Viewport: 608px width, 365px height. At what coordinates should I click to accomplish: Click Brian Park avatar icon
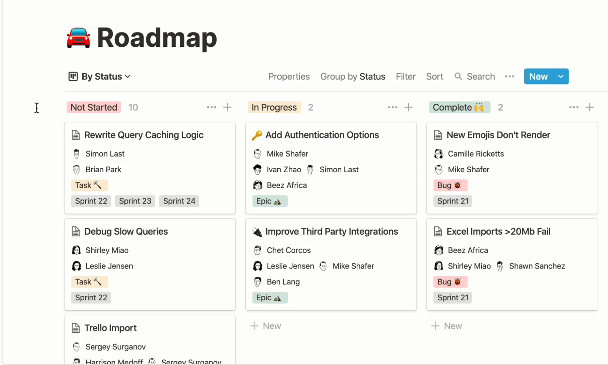[x=76, y=170]
